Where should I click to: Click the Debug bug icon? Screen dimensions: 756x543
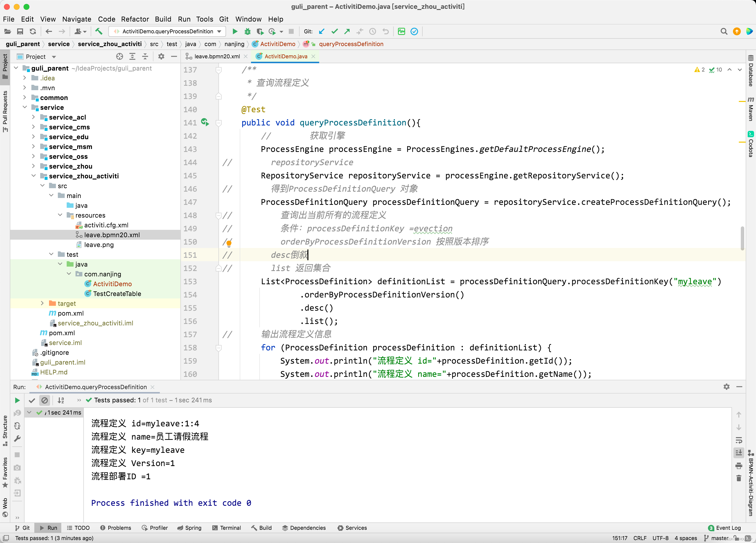tap(247, 31)
